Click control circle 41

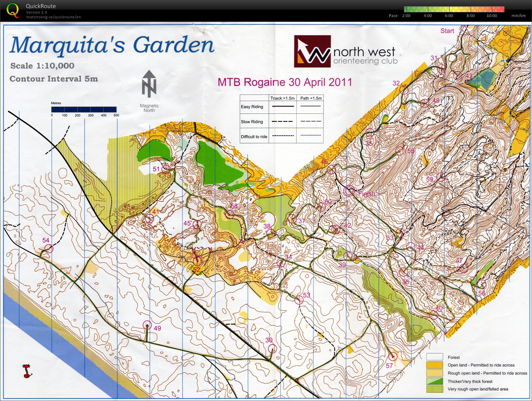tap(149, 219)
